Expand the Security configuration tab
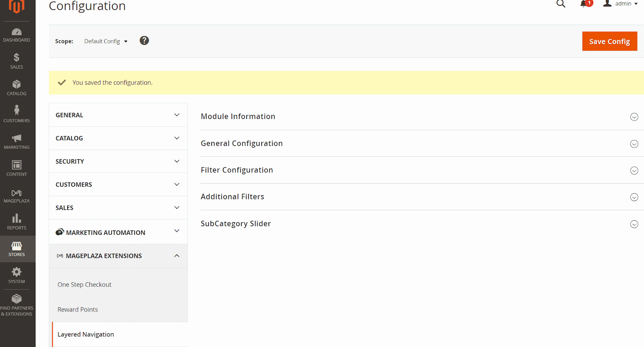 pyautogui.click(x=118, y=161)
